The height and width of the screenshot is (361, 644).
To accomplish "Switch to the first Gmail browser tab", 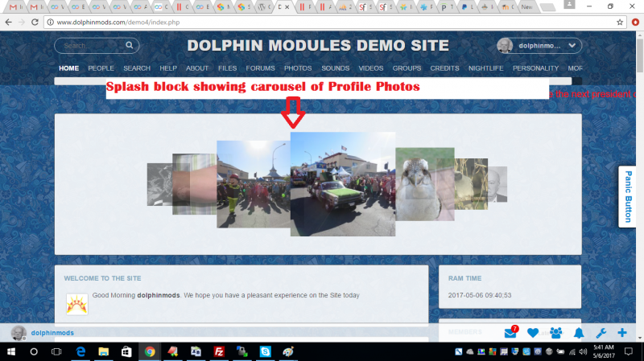I will click(16, 6).
